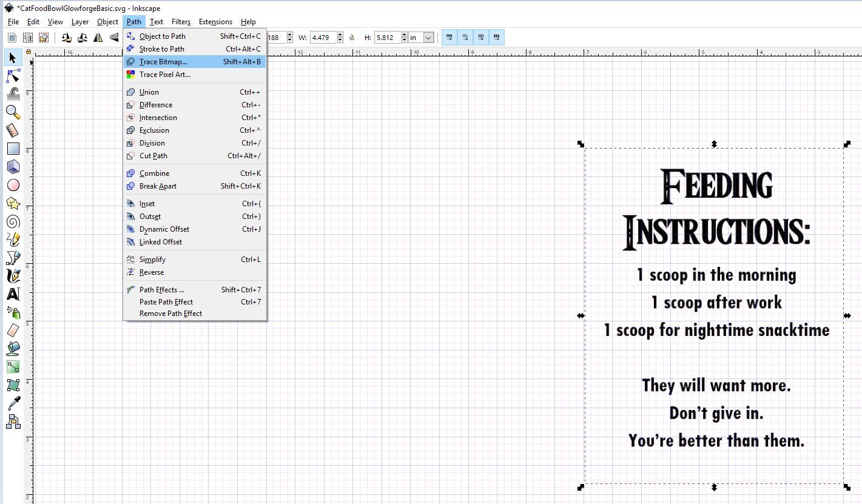Screen dimensions: 862x504
Task: Choose Difference from Path menu
Action: point(194,105)
